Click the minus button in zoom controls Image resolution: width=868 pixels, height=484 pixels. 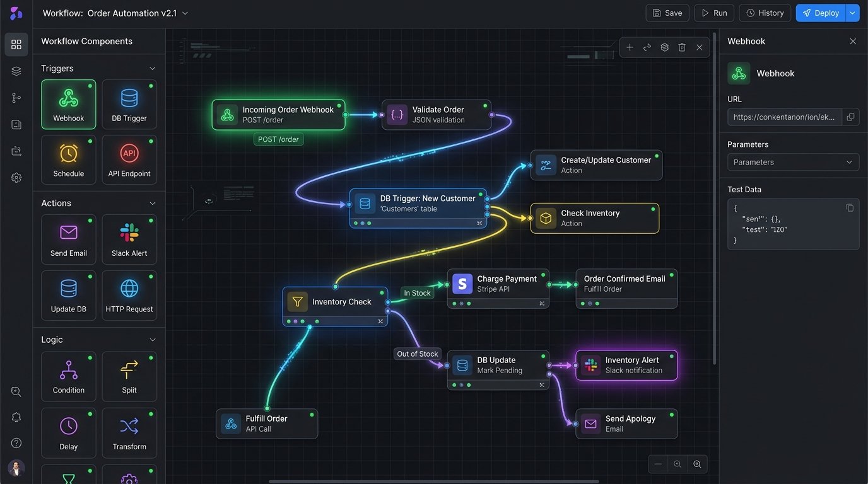(x=658, y=464)
